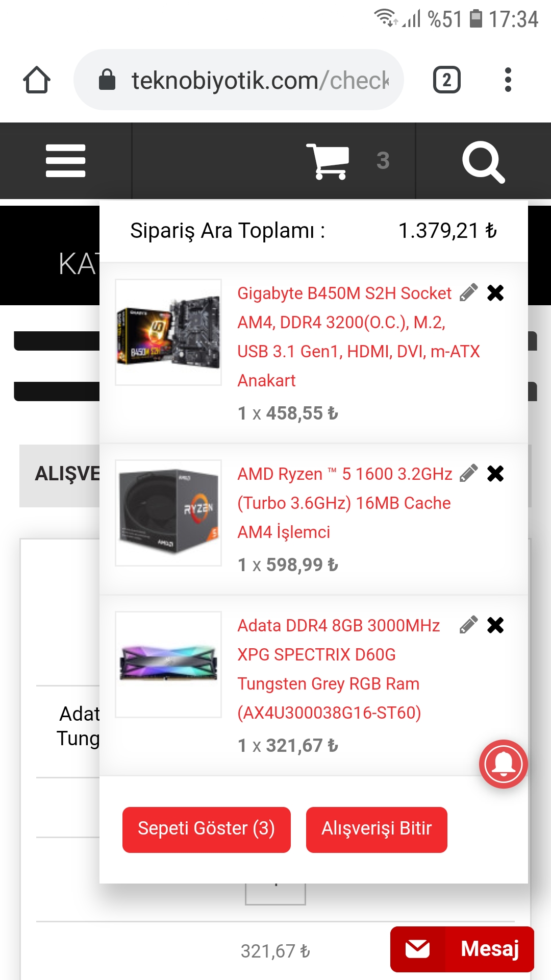Edit the Adata DDR4 RAM item
The image size is (551, 980).
coord(468,625)
